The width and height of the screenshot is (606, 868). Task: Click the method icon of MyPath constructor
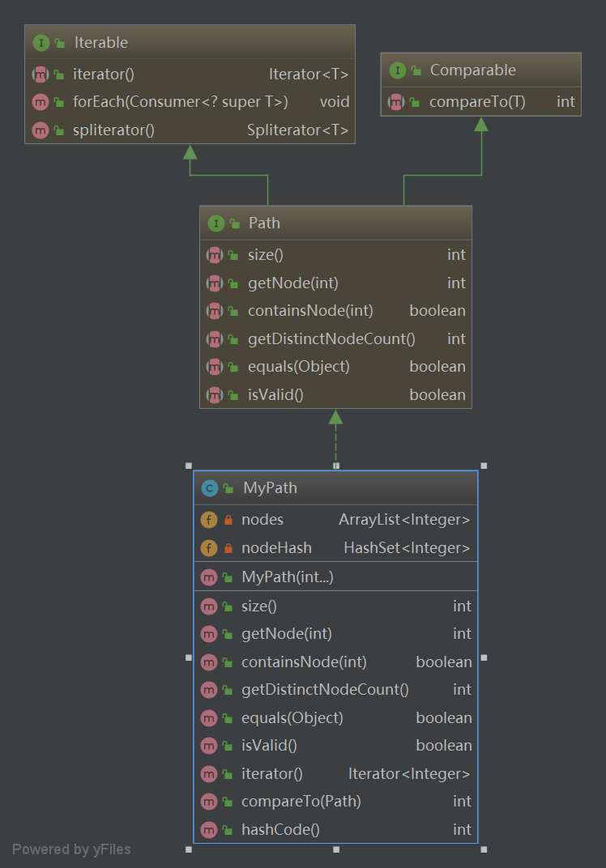(209, 577)
